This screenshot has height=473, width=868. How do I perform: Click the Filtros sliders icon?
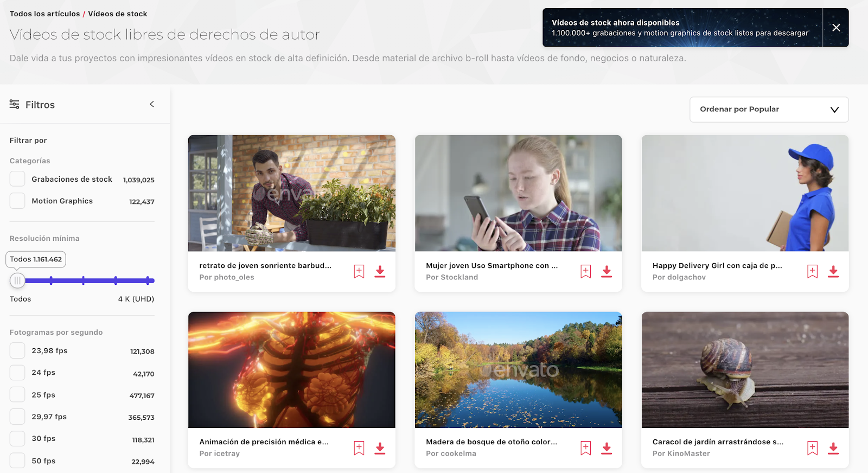(x=15, y=104)
